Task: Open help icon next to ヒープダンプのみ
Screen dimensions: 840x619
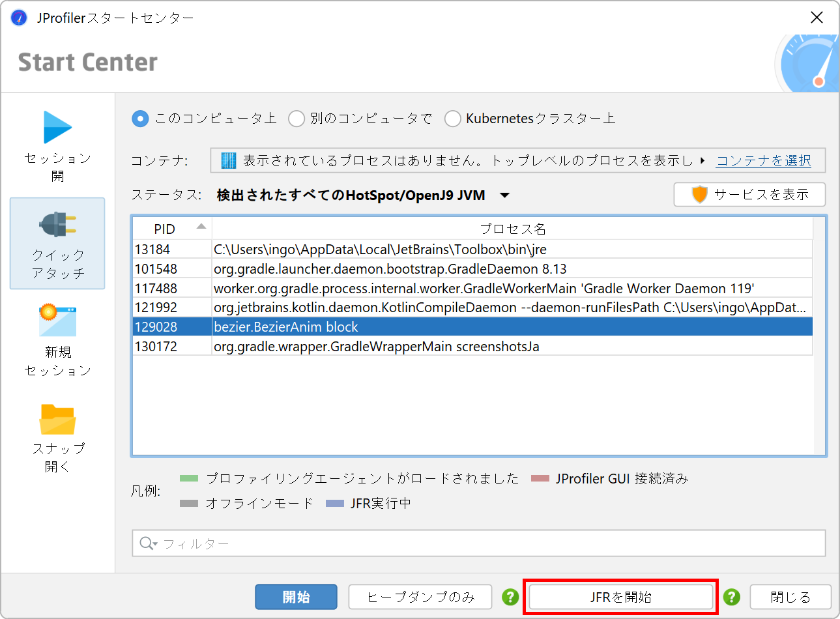Action: click(x=510, y=597)
